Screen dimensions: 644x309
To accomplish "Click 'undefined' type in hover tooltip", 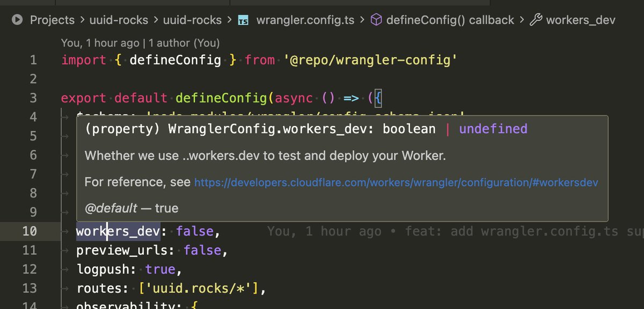I will (493, 129).
